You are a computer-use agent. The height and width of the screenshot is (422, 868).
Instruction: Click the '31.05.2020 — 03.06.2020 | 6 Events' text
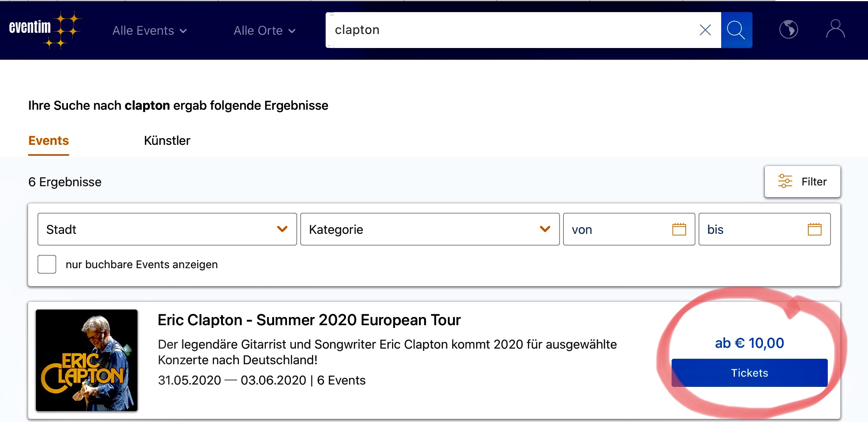pyautogui.click(x=262, y=380)
